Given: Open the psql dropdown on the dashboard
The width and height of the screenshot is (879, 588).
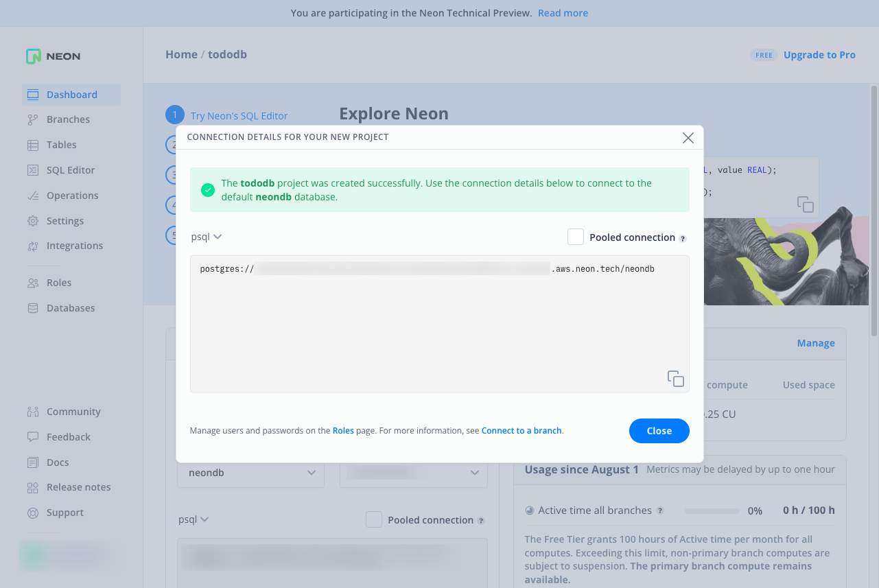Looking at the screenshot, I should [x=194, y=519].
